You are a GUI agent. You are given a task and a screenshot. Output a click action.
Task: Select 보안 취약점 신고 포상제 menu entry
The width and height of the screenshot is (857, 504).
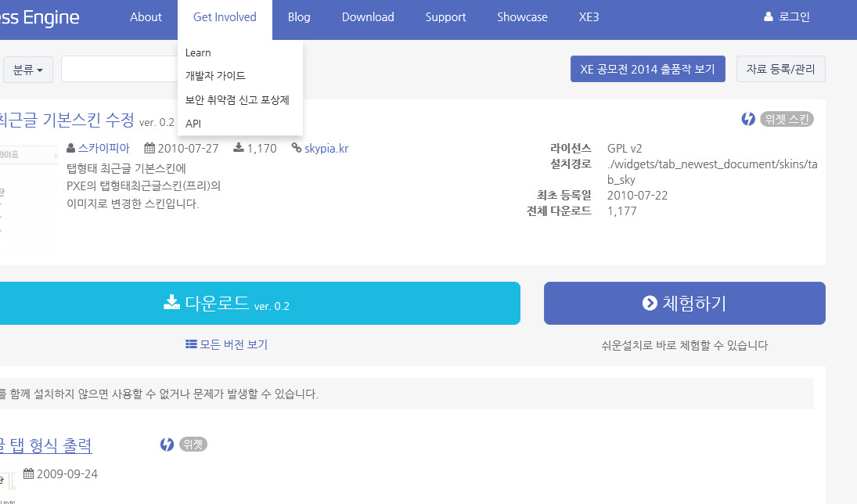tap(237, 100)
